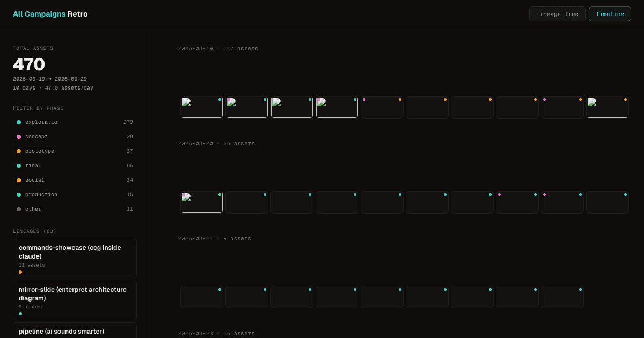Open last asset thumbnail in 2026-03-20 row

pos(608,202)
